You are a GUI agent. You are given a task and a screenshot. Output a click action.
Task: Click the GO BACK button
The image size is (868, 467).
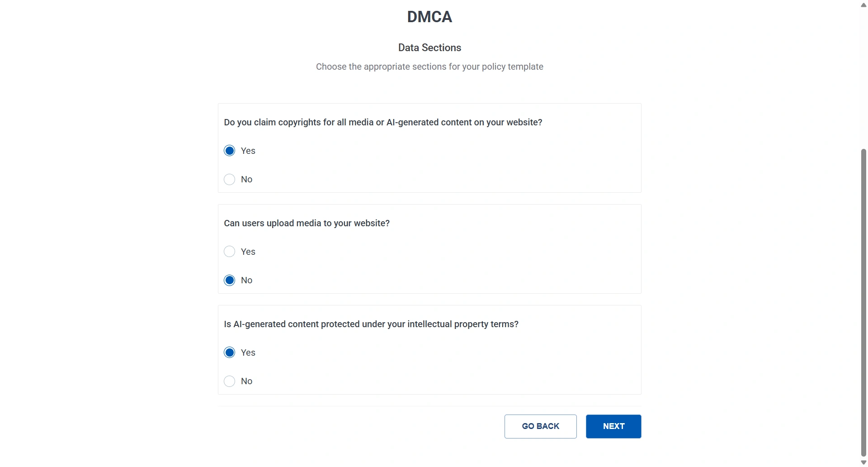540,426
